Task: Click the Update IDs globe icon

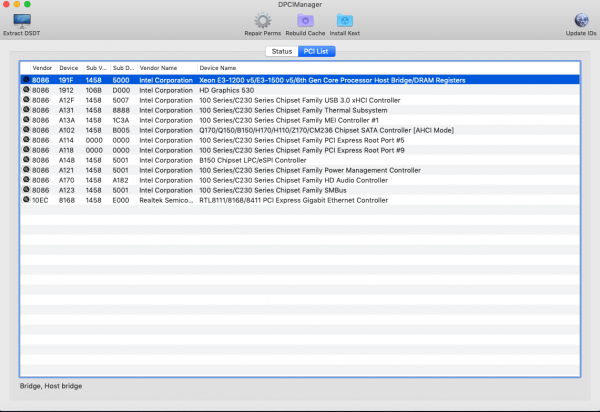Action: click(x=581, y=20)
